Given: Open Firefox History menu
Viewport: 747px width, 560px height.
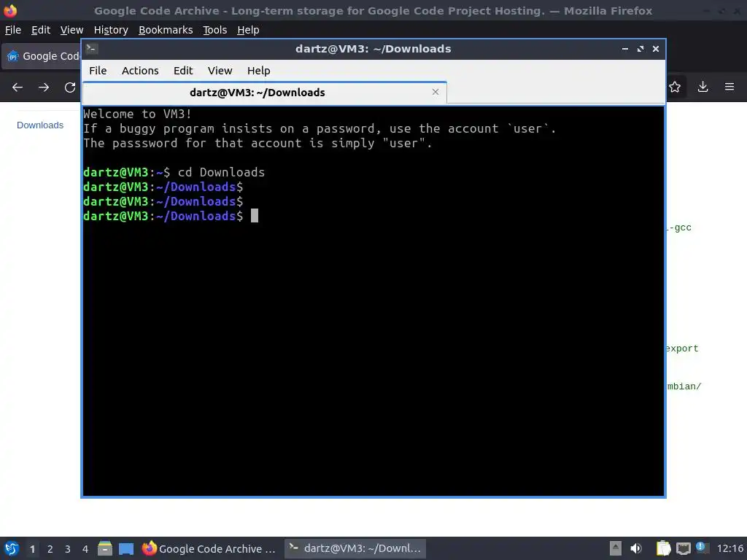Looking at the screenshot, I should pyautogui.click(x=111, y=30).
